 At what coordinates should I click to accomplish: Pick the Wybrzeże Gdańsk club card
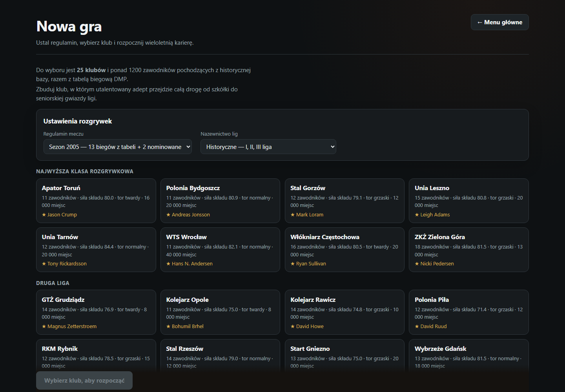point(469,356)
